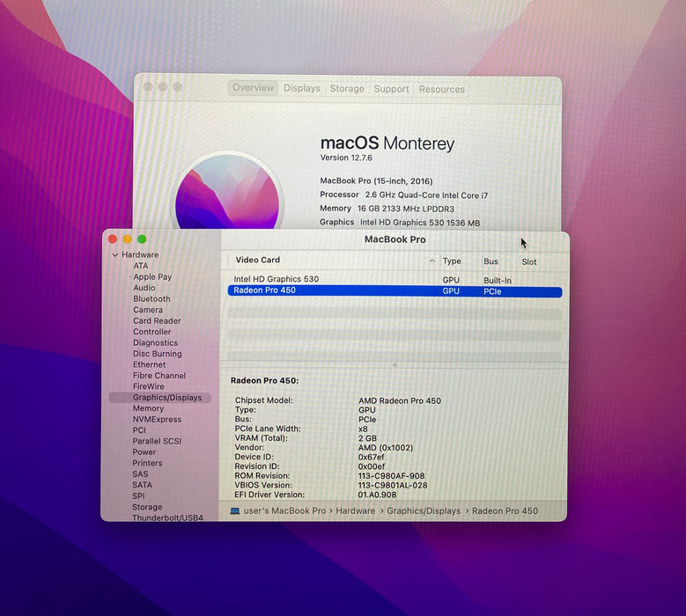Click user's MacBook Pro in path bar
The height and width of the screenshot is (616, 686).
coord(284,510)
